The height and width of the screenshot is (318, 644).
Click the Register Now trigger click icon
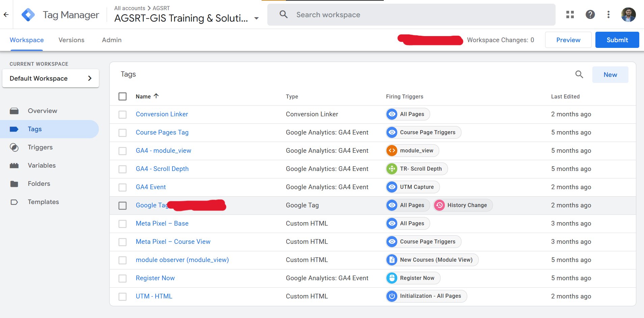click(x=392, y=278)
